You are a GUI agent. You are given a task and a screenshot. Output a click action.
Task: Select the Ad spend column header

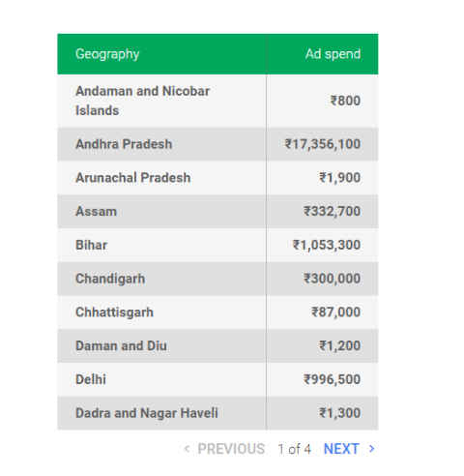click(x=322, y=54)
